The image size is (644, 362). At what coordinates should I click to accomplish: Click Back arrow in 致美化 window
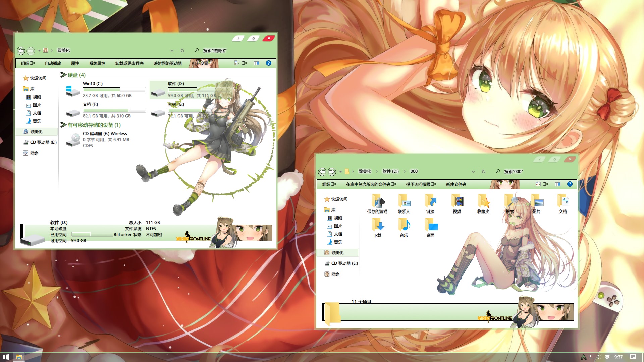pos(21,51)
